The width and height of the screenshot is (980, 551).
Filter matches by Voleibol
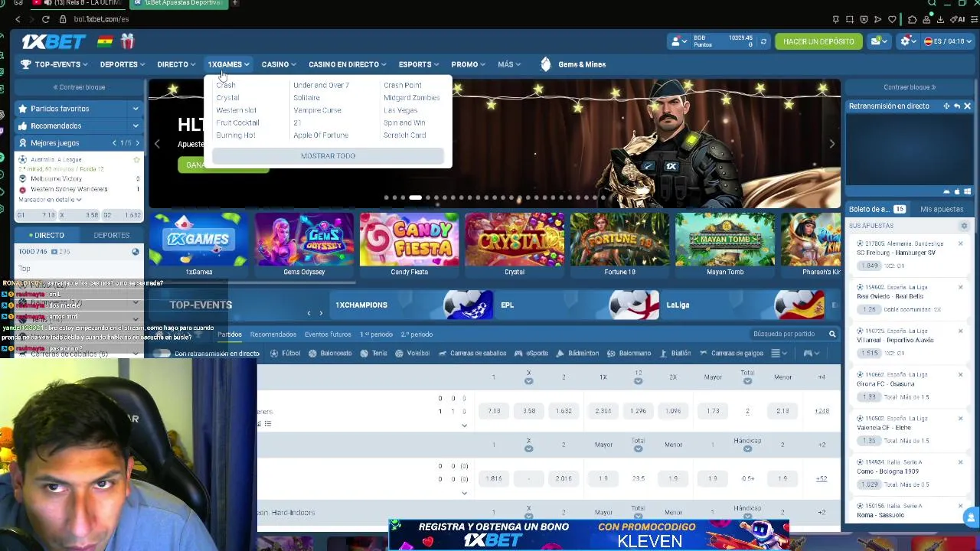pyautogui.click(x=412, y=354)
